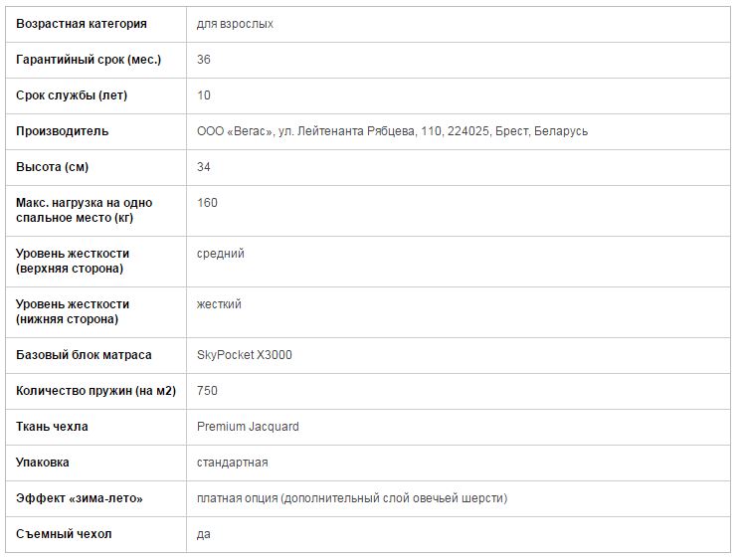Click the 'Высота (см)' label
The width and height of the screenshot is (741, 560).
(52, 167)
